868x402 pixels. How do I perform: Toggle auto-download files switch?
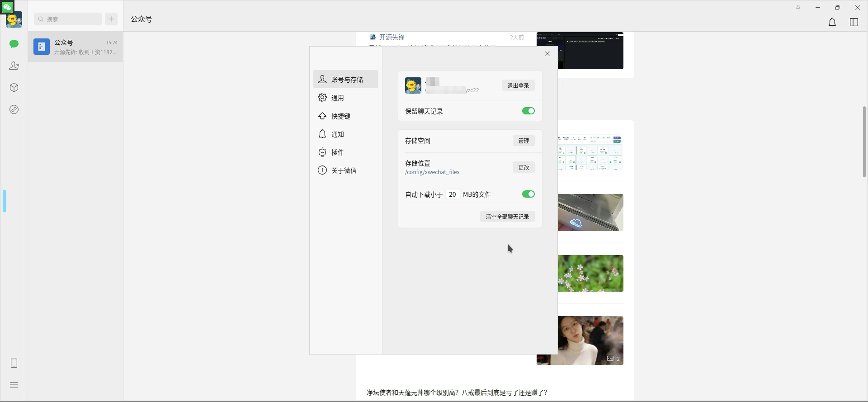click(x=528, y=194)
